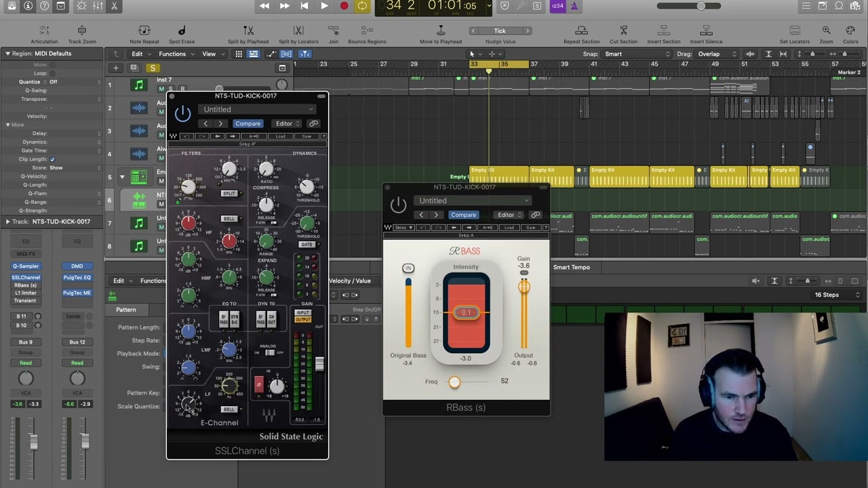The image size is (868, 488).
Task: Click the Insert Section toolbar icon
Action: [x=664, y=30]
